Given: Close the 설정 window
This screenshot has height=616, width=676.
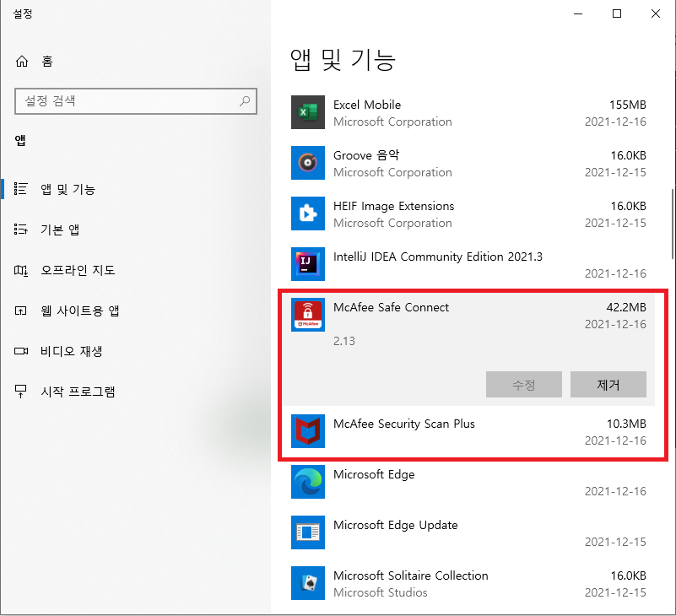Looking at the screenshot, I should [x=656, y=14].
